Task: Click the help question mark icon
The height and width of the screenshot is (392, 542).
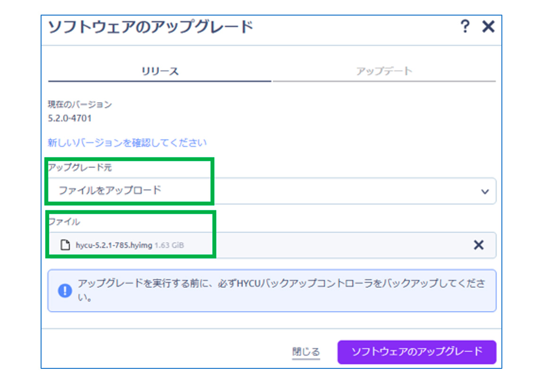Action: [465, 27]
